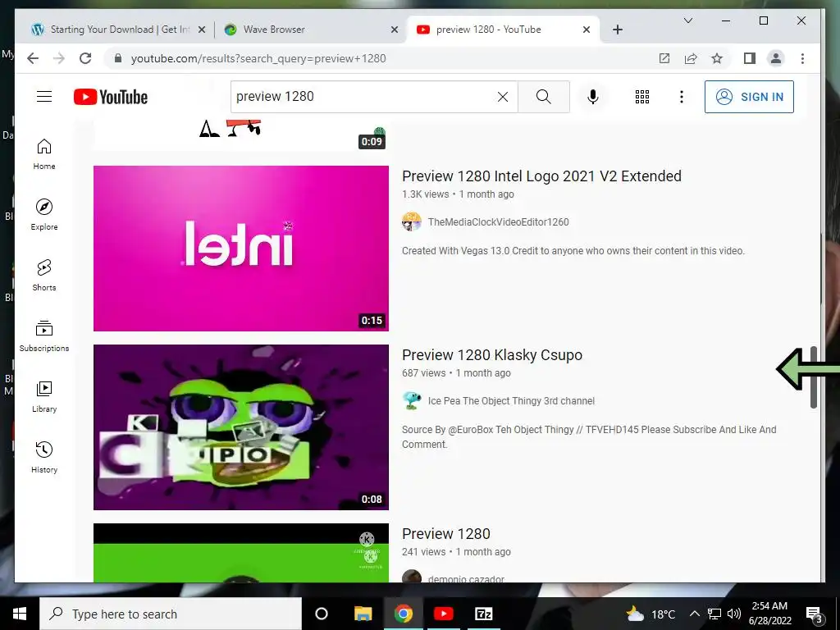Open the YouTube apps grid

(641, 97)
